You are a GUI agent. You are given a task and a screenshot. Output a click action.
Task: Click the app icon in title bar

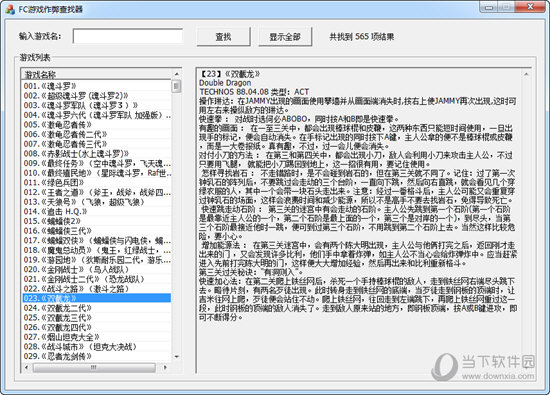(x=10, y=9)
